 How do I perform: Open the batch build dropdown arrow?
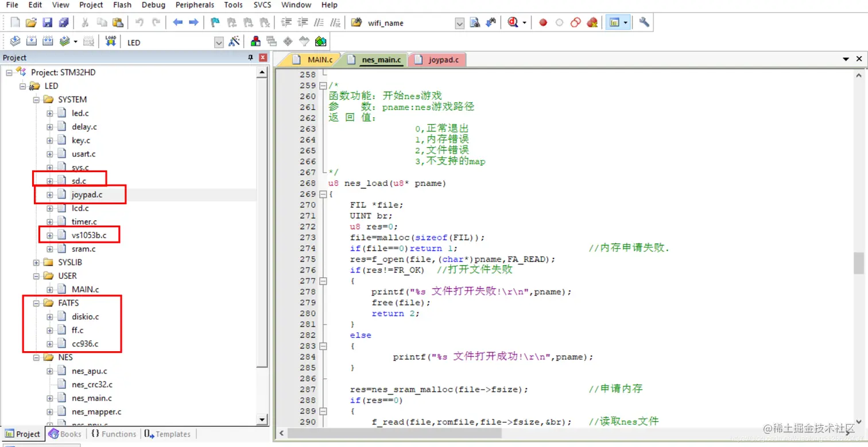click(75, 41)
